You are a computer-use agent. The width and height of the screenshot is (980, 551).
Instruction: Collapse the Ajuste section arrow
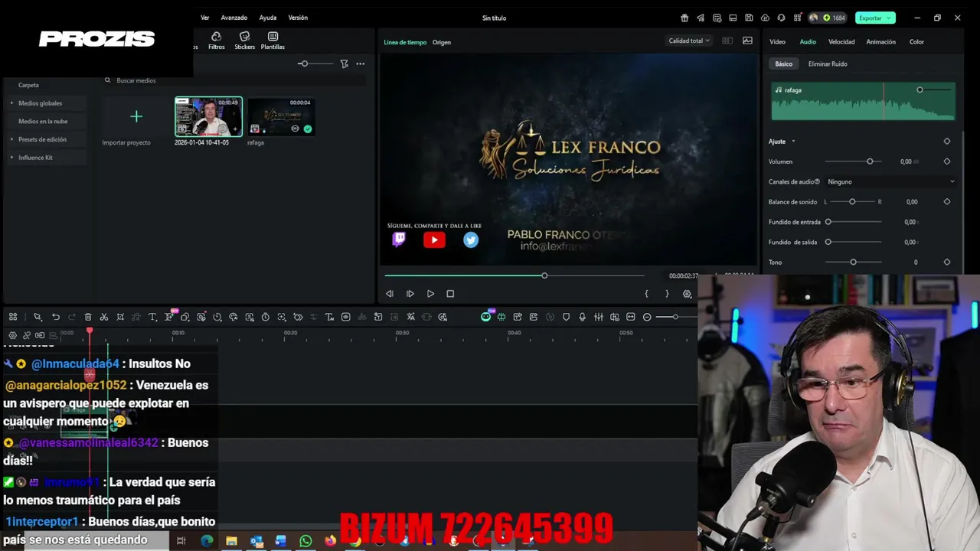[x=793, y=141]
